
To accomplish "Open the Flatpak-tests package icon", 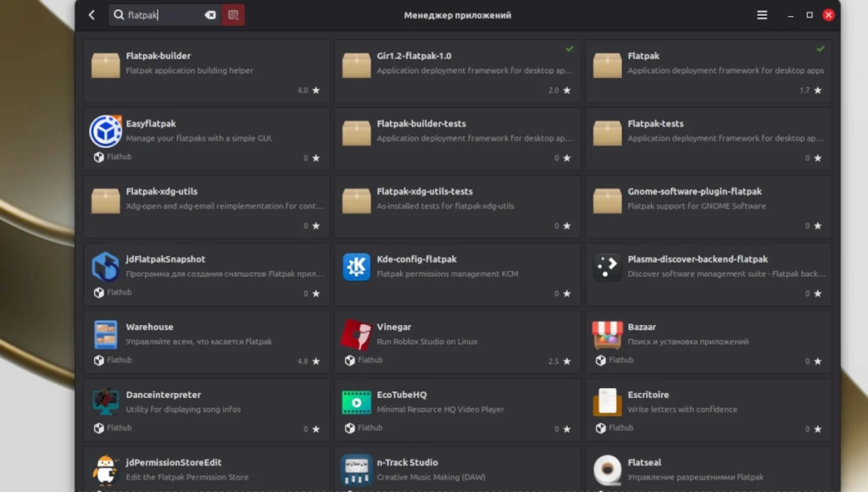I will [x=607, y=133].
